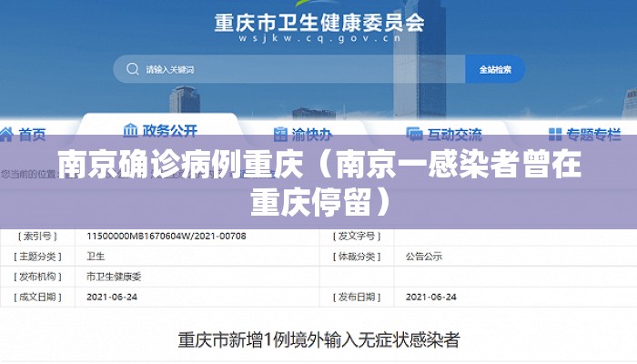
Task: Click the icon beside 渝快办
Action: pos(280,135)
